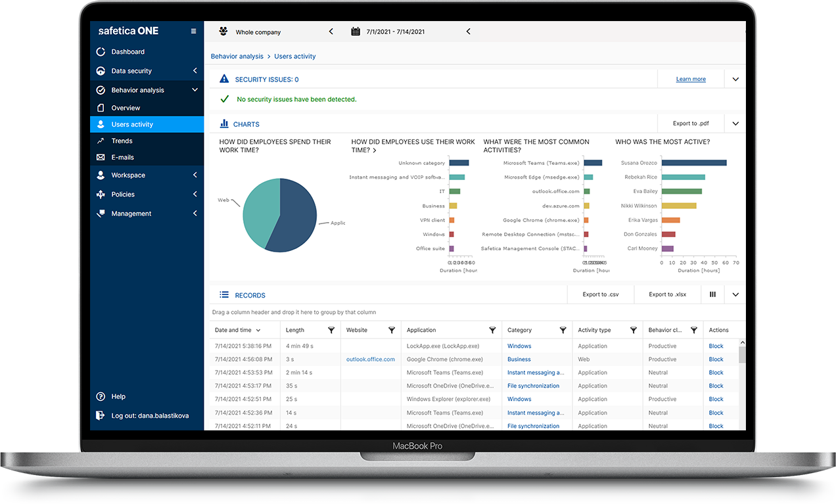The height and width of the screenshot is (504, 836).
Task: Click Business category link
Action: 519,359
